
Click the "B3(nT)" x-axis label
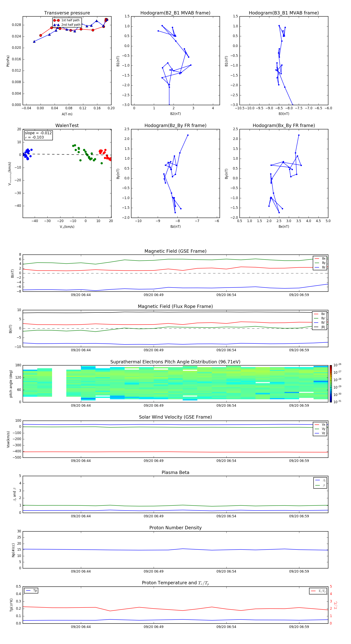(284, 114)
